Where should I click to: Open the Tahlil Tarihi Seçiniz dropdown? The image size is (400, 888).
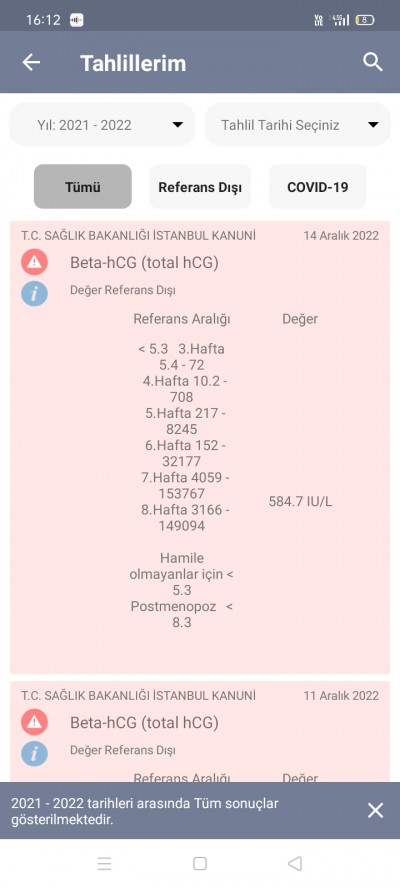(x=297, y=125)
